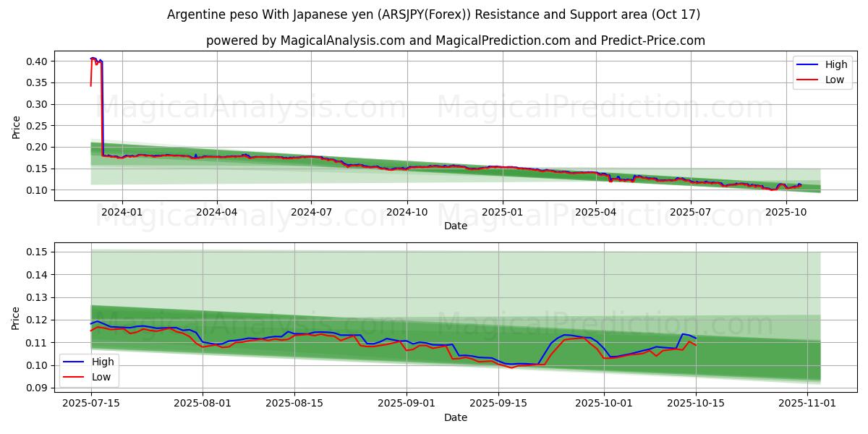Click the 2025-10-15 tick on bottom chart
Image resolution: width=868 pixels, height=434 pixels.
(x=696, y=404)
